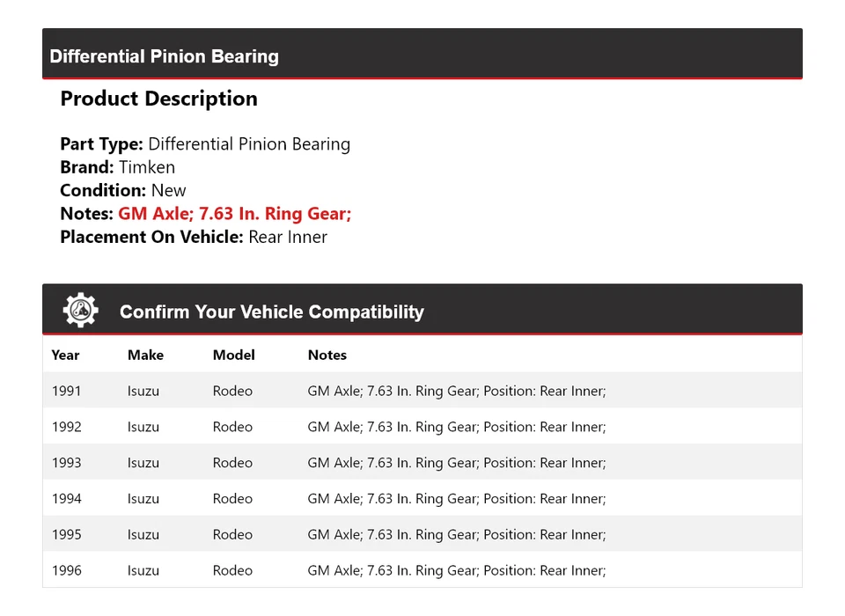This screenshot has width=845, height=616.
Task: Select the red GM Axle notes text
Action: [234, 214]
